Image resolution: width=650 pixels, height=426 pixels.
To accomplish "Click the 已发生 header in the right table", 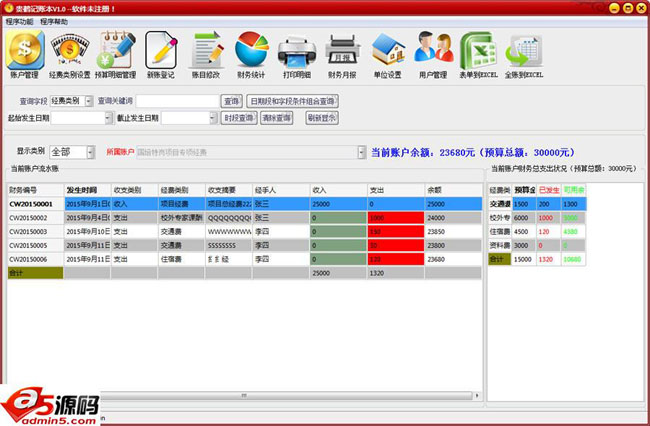I will [549, 190].
